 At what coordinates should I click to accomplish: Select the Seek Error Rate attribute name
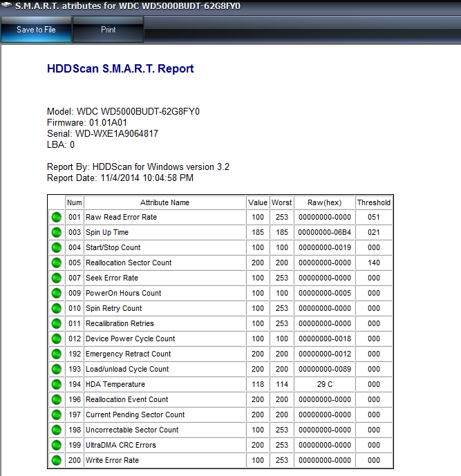[x=112, y=278]
